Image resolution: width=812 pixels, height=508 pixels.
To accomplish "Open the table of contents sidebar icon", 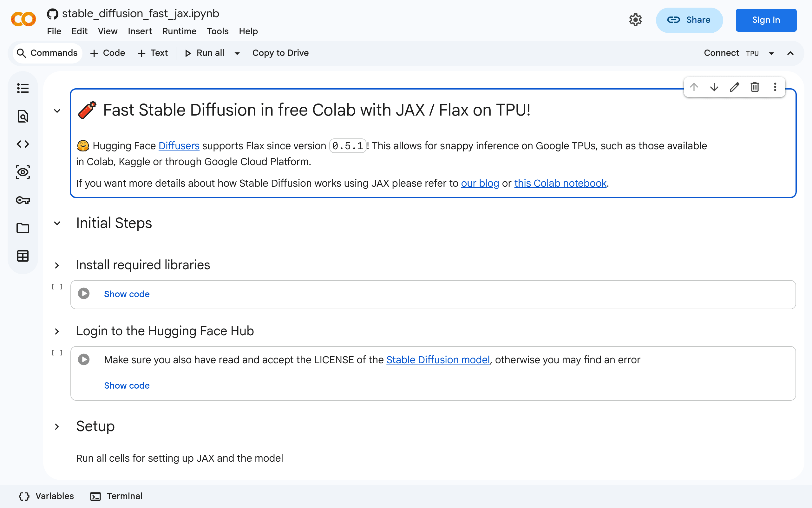I will click(23, 88).
